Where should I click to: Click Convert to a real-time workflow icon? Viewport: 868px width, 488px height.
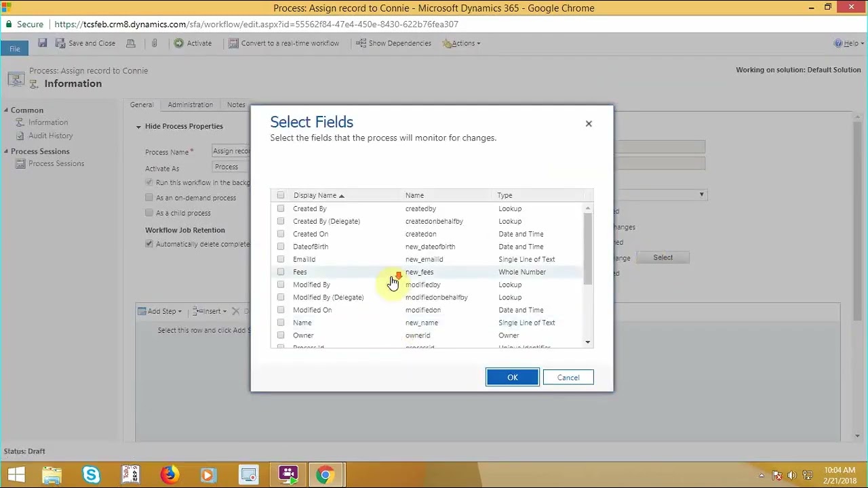pos(233,43)
